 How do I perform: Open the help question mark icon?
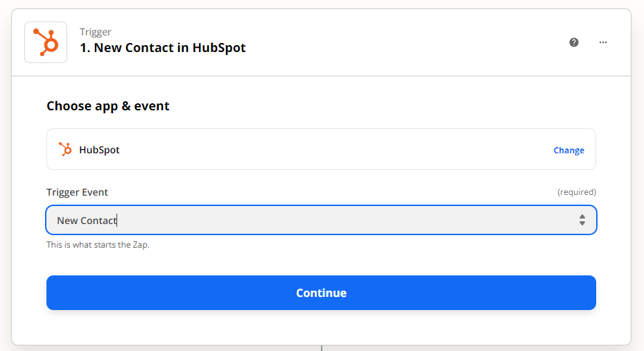574,42
